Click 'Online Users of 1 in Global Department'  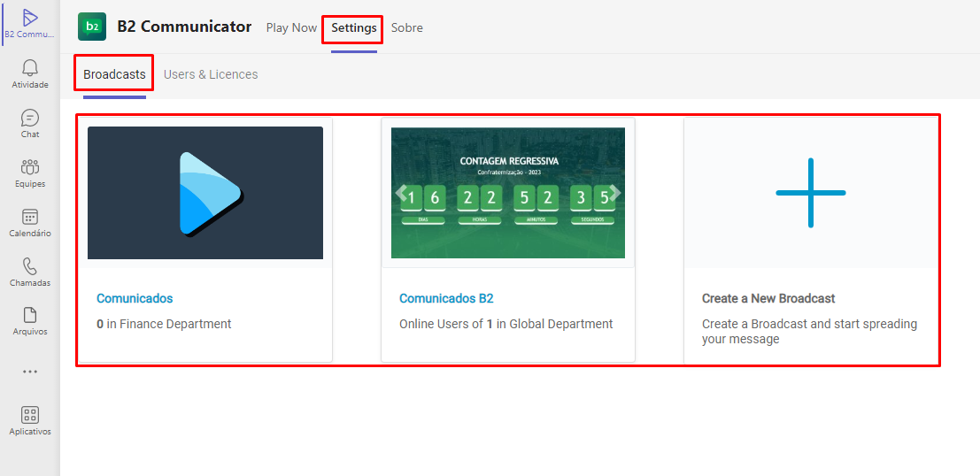[506, 324]
